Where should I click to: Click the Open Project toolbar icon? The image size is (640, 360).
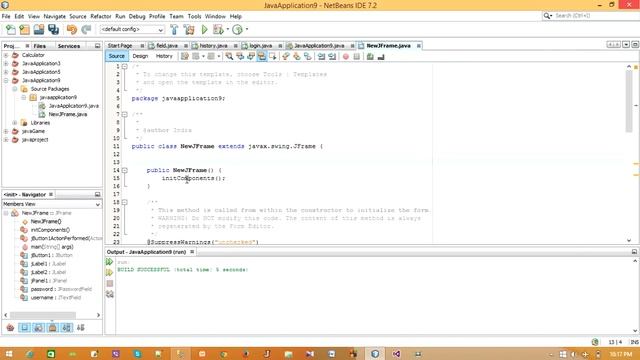tap(39, 29)
